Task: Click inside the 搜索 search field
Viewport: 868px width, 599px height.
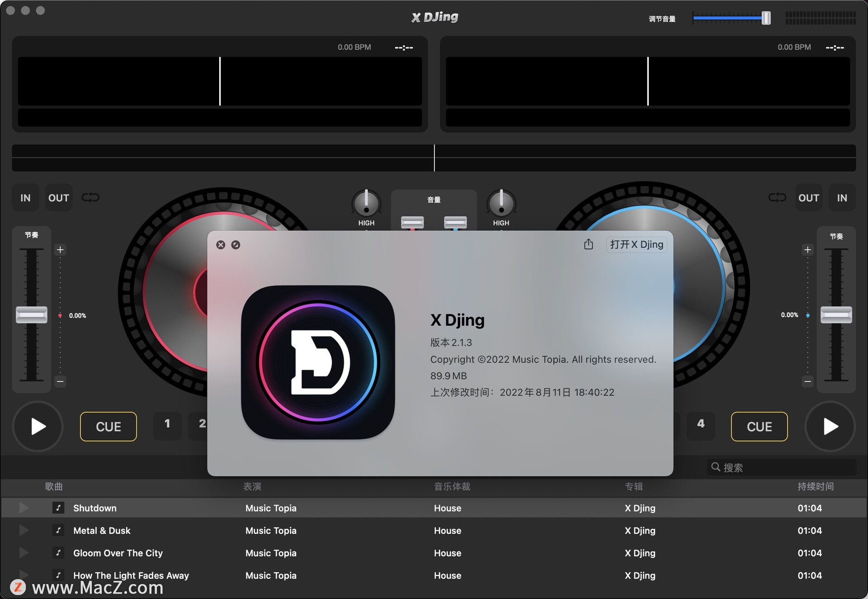Action: (x=769, y=467)
